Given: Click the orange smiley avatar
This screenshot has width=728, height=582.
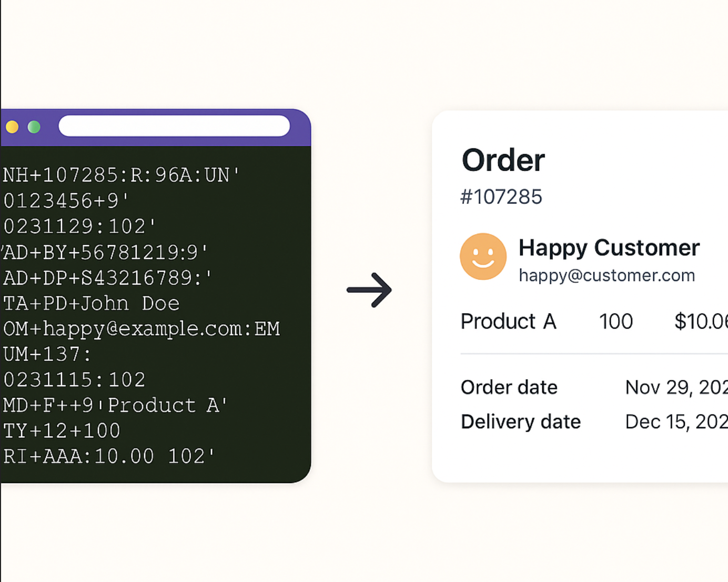Looking at the screenshot, I should (x=483, y=257).
